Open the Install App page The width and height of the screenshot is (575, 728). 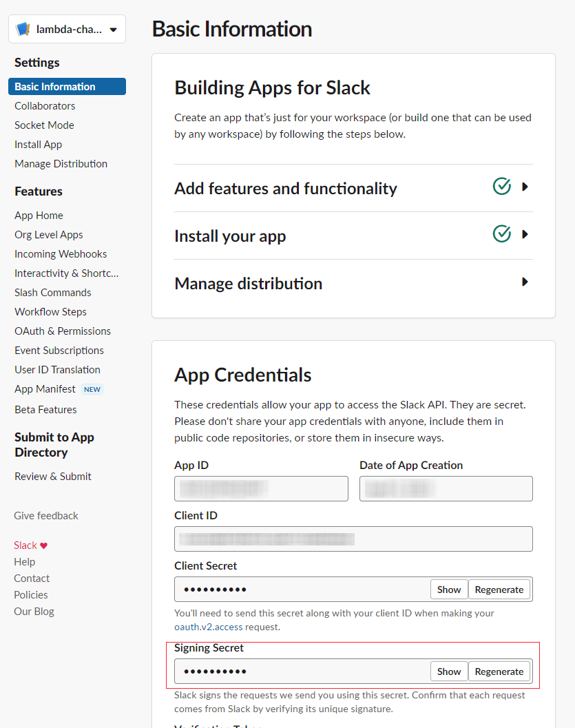(38, 145)
